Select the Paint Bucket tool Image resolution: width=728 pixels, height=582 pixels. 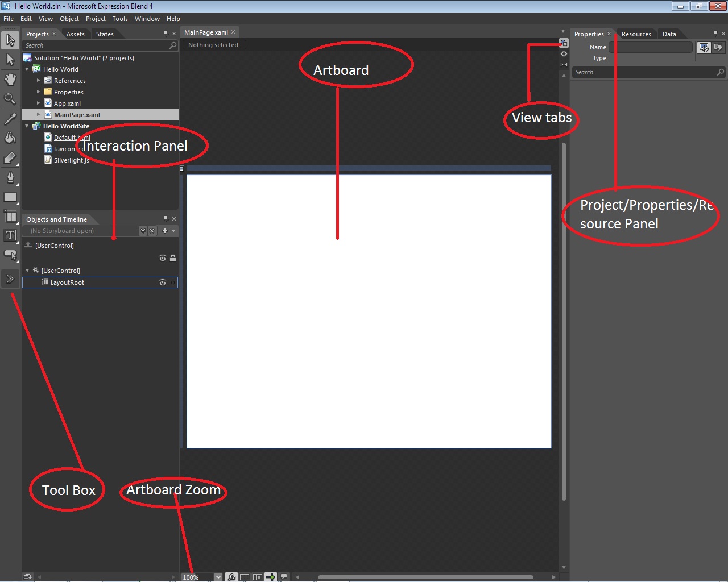10,138
